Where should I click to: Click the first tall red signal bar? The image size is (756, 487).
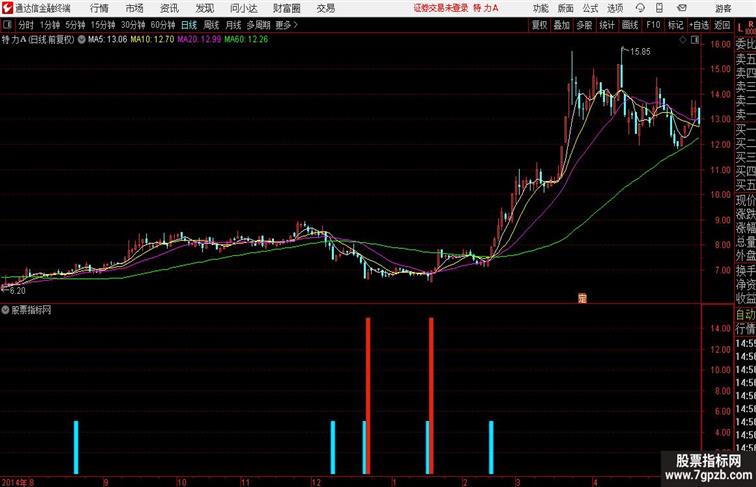368,395
